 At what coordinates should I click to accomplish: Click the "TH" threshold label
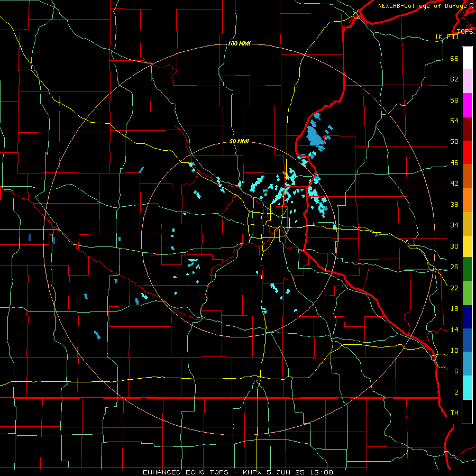454,413
